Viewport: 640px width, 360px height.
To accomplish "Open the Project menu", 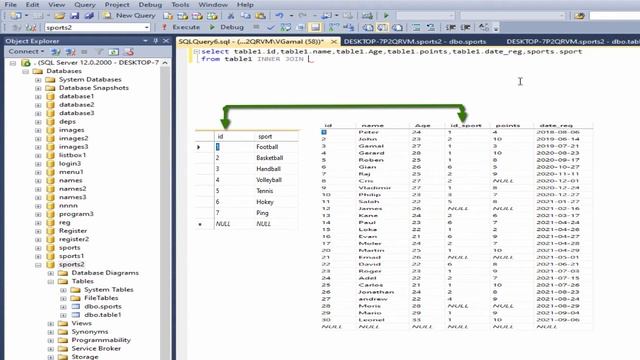I will [x=117, y=5].
